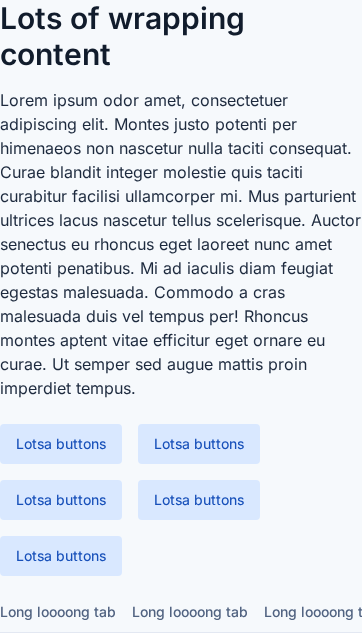
Task: Open the first Long loooong tab
Action: click(x=58, y=612)
